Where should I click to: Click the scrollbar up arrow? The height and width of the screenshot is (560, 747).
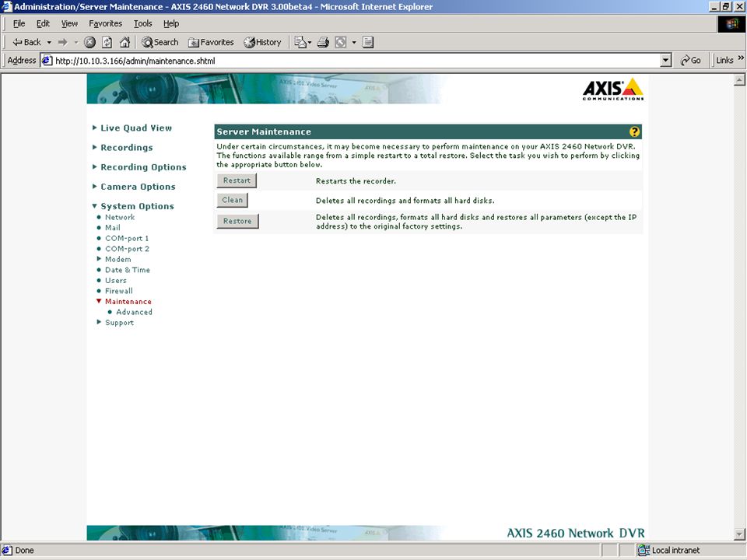click(x=739, y=80)
